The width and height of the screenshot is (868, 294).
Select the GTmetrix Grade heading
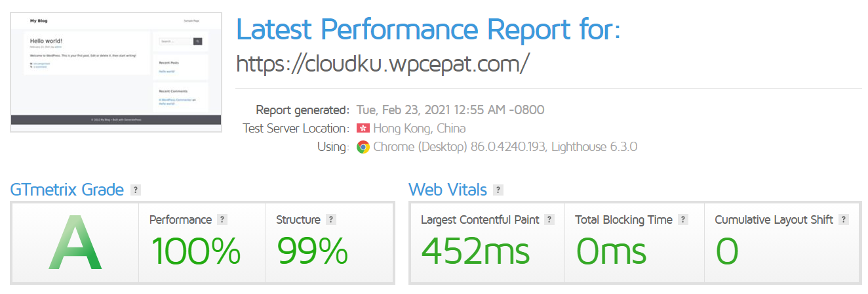67,190
